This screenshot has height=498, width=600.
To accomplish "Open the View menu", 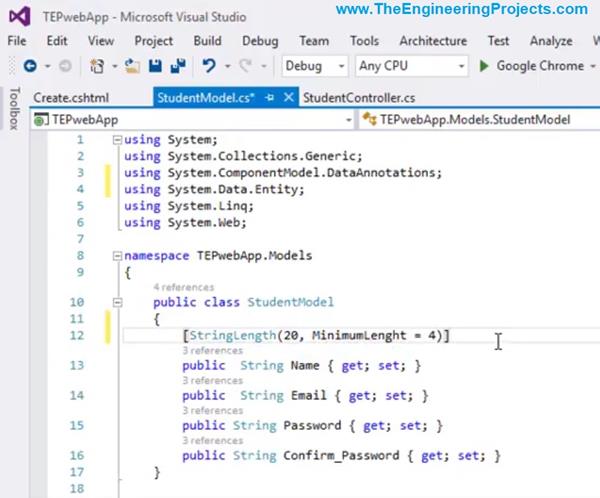I will click(x=101, y=41).
